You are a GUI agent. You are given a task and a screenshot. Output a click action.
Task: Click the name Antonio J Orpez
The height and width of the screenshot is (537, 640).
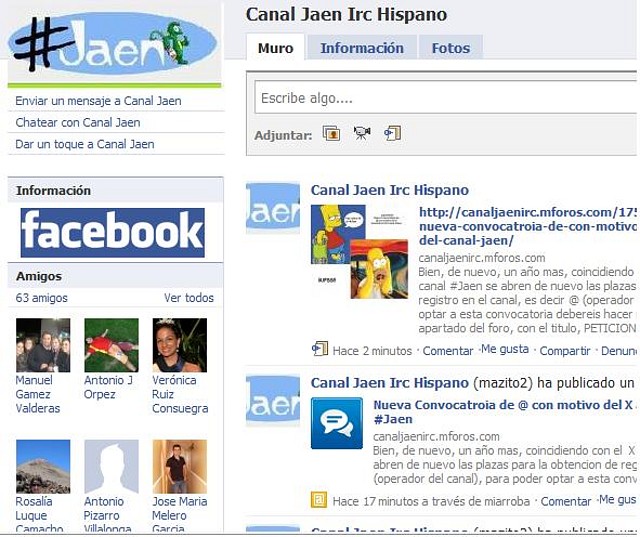click(108, 387)
